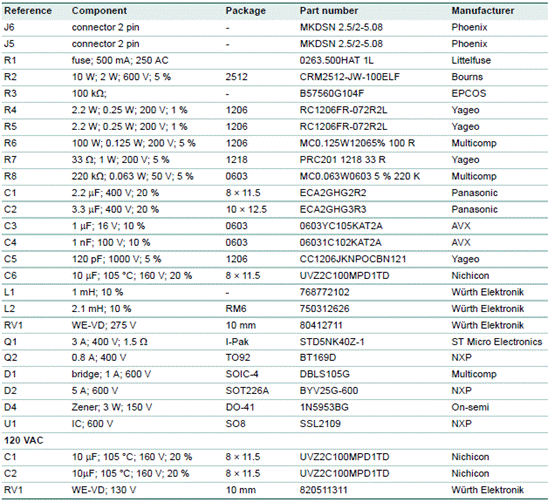Select 0603YC105KAT2A part number
This screenshot has width=554, height=502.
tap(341, 226)
